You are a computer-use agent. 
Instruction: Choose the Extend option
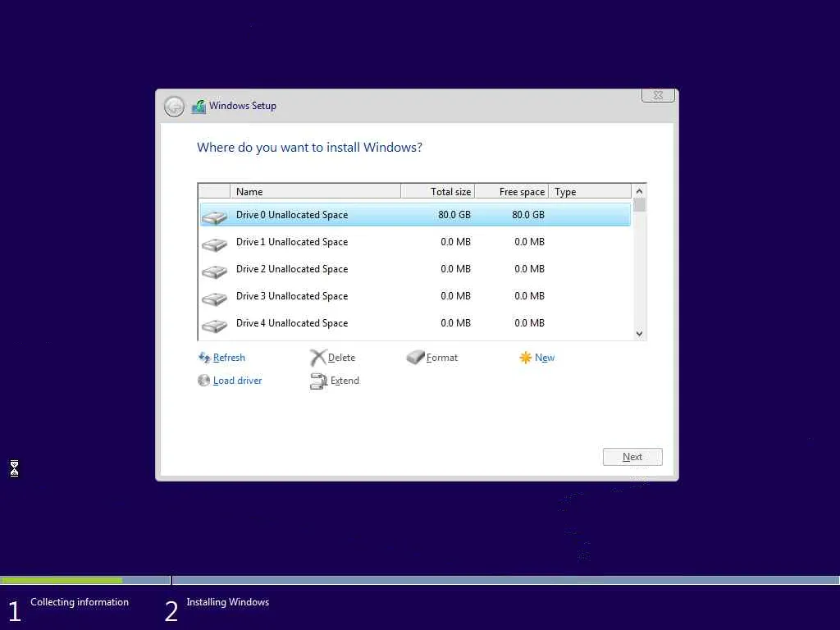345,381
